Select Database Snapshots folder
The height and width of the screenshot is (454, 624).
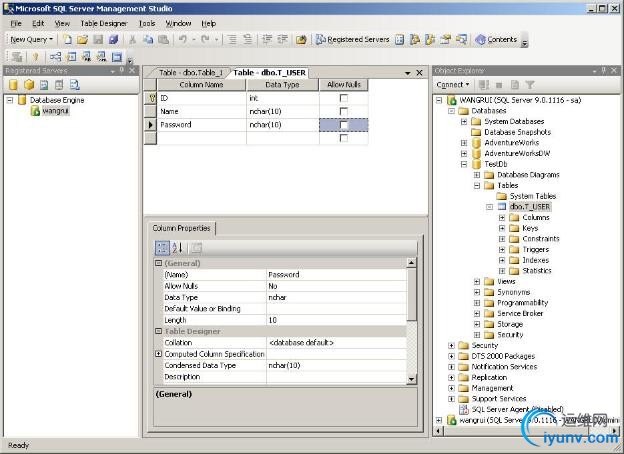517,132
